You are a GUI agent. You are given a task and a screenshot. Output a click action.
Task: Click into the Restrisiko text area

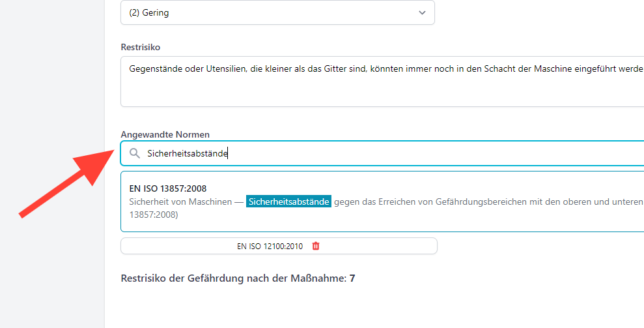click(382, 82)
